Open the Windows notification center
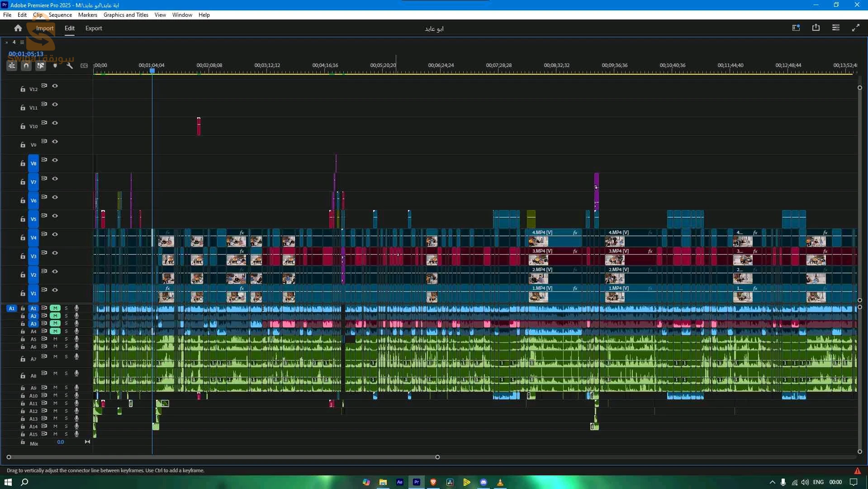 (854, 482)
